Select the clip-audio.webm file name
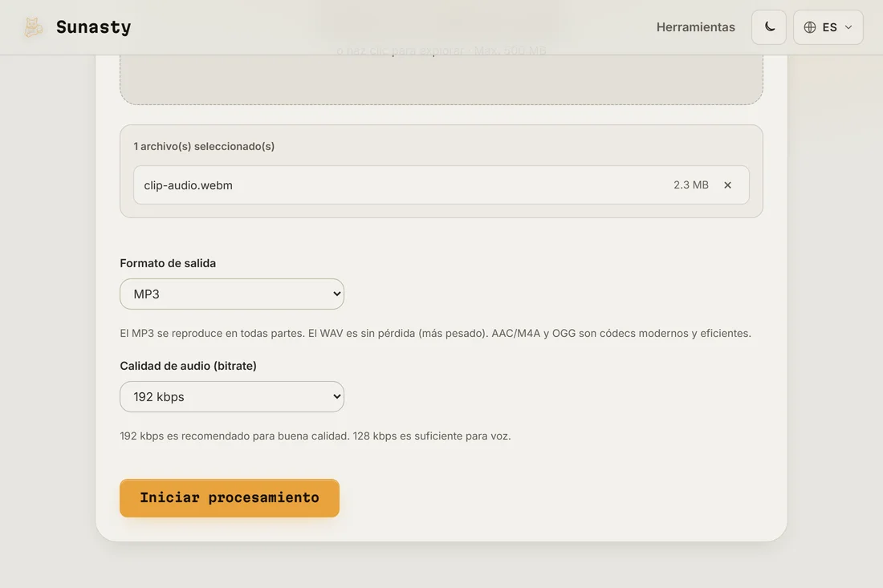The width and height of the screenshot is (883, 588). point(188,185)
